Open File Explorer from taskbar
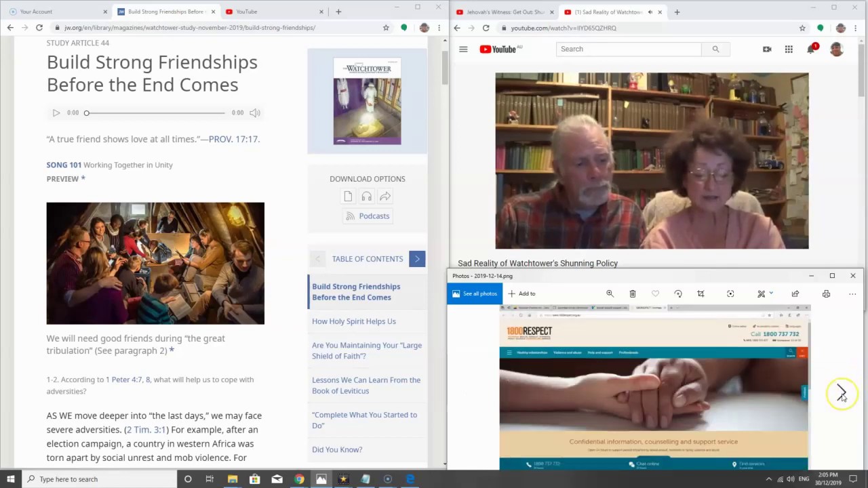 click(232, 479)
